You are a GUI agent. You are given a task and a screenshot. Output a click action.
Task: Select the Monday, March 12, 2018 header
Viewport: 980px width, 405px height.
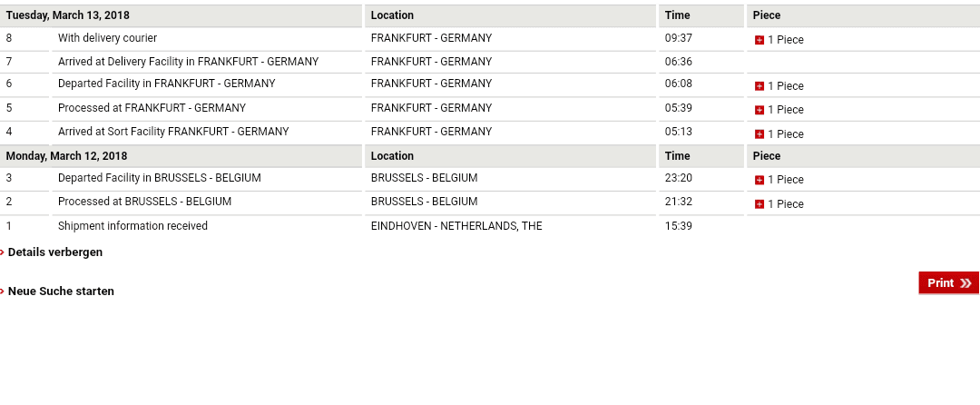(x=67, y=156)
